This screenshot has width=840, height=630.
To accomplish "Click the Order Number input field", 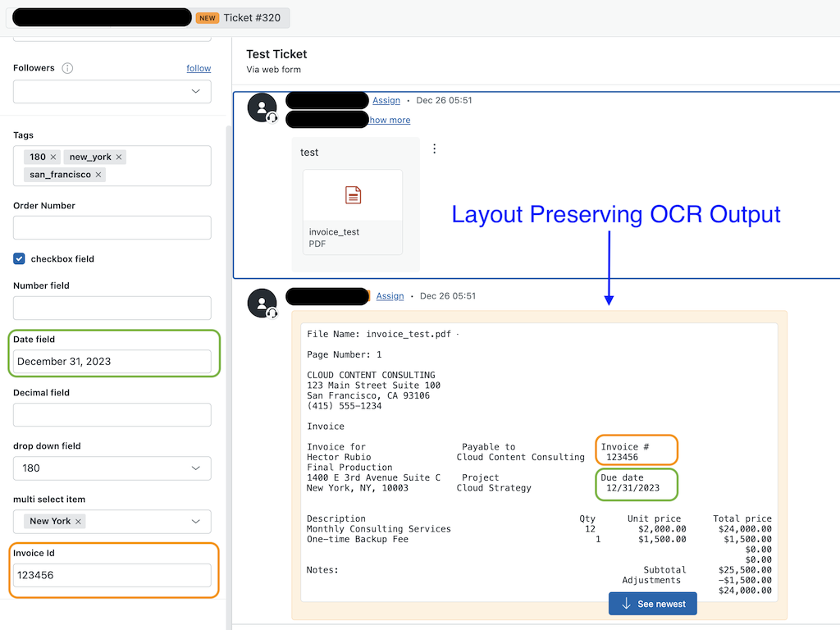I will pos(112,228).
